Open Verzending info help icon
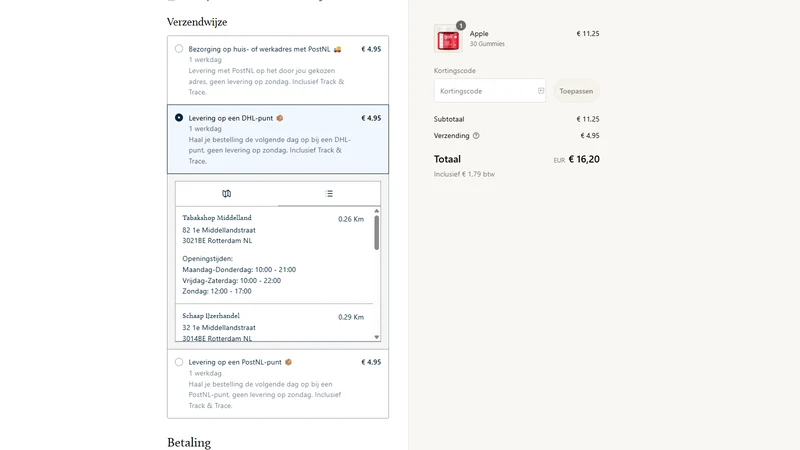This screenshot has width=800, height=450. [476, 136]
